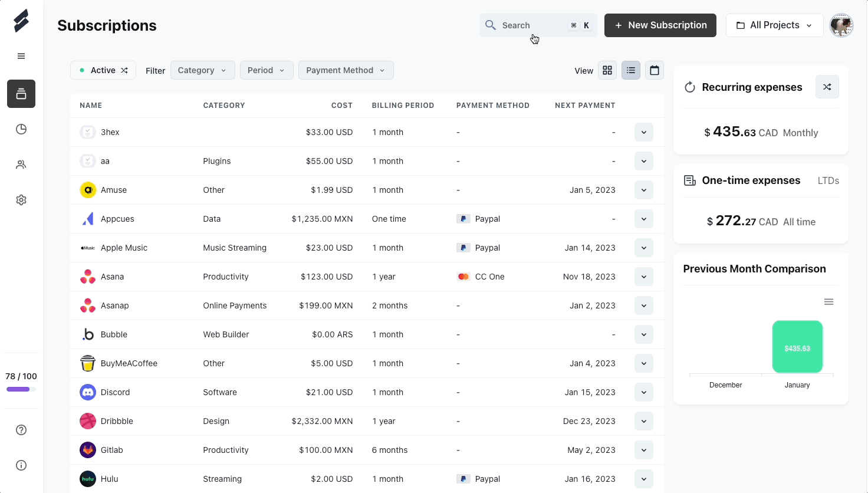Click the Bubble logo icon

point(88,334)
